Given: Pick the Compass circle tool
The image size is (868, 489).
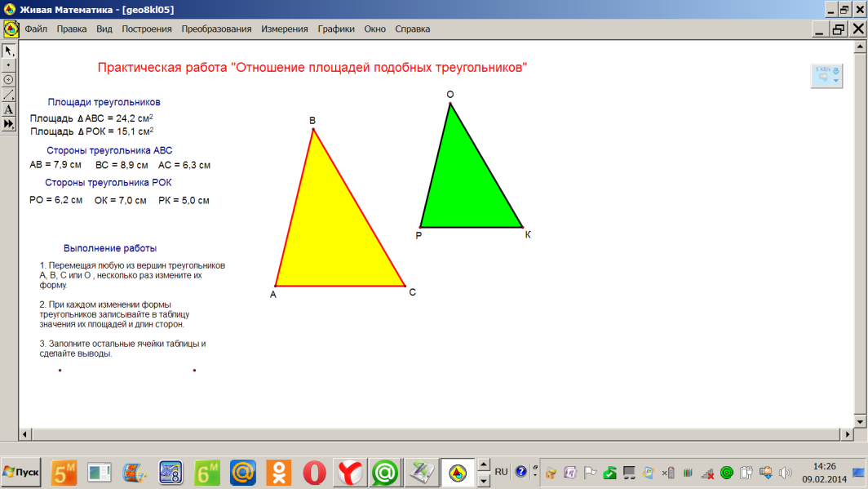Looking at the screenshot, I should click(x=9, y=80).
